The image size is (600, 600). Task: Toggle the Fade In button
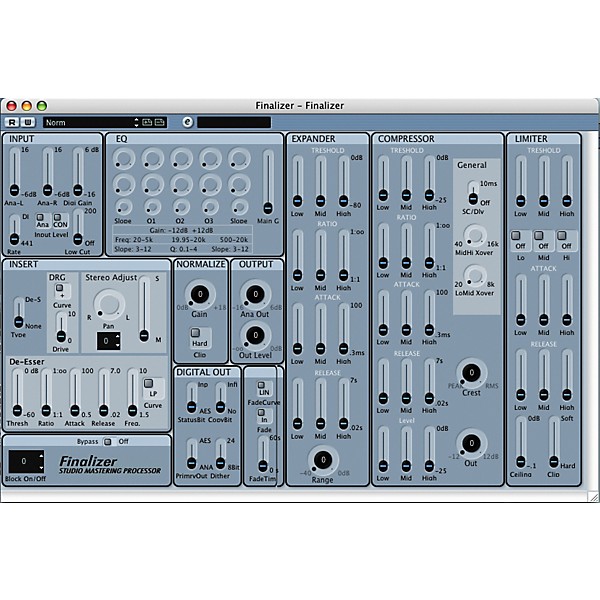261,412
